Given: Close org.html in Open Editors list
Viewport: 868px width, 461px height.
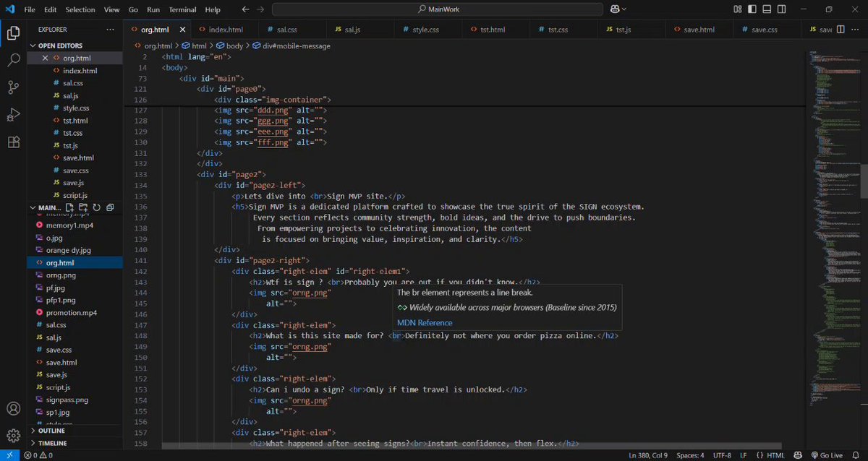Looking at the screenshot, I should 45,59.
